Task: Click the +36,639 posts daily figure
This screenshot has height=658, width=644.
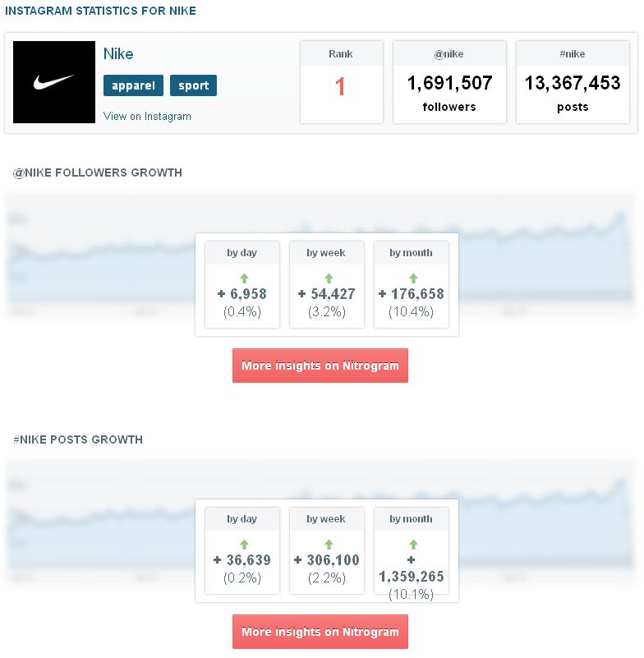Action: coord(242,560)
